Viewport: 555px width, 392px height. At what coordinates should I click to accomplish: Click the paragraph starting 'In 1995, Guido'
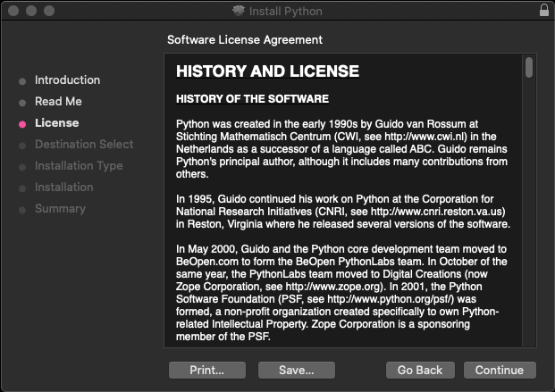pyautogui.click(x=343, y=212)
